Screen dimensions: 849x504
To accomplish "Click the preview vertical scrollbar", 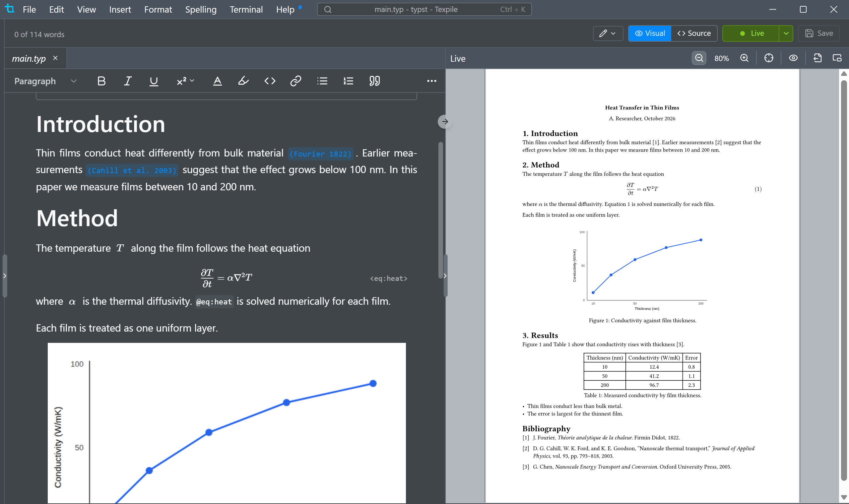I will 844,281.
